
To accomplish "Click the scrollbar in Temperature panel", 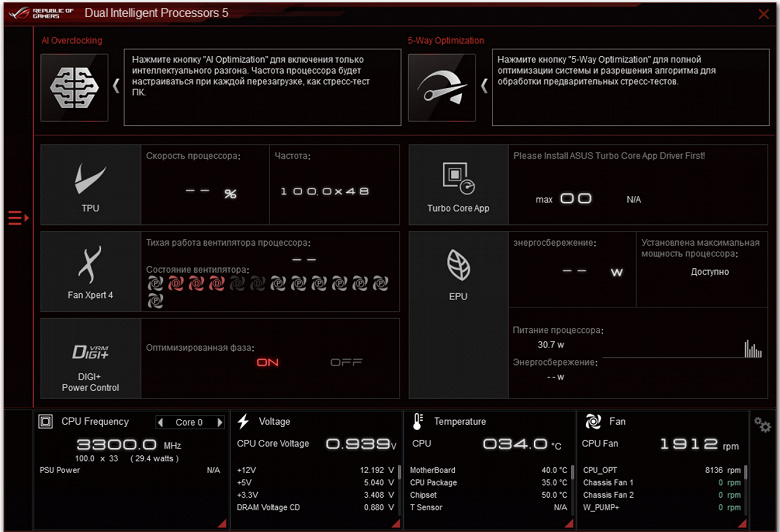I will coord(572,472).
